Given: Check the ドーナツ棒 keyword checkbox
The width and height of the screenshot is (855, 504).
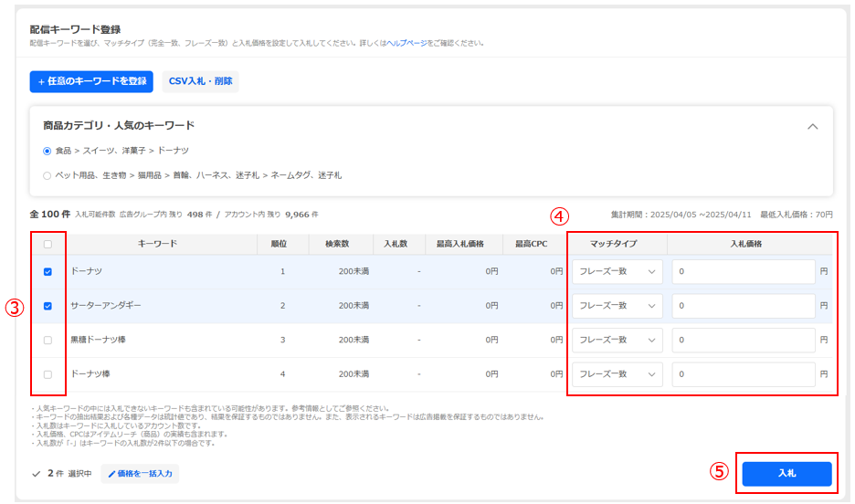Looking at the screenshot, I should point(47,374).
